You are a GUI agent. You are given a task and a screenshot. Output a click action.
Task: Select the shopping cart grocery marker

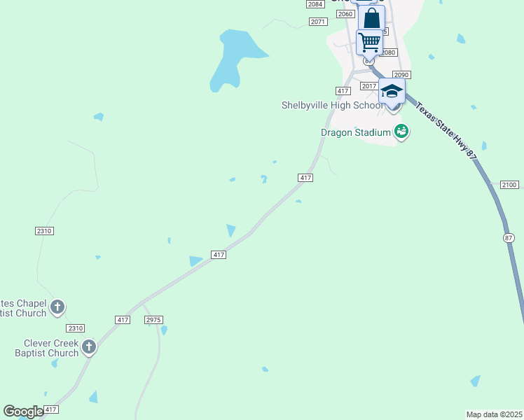(370, 42)
